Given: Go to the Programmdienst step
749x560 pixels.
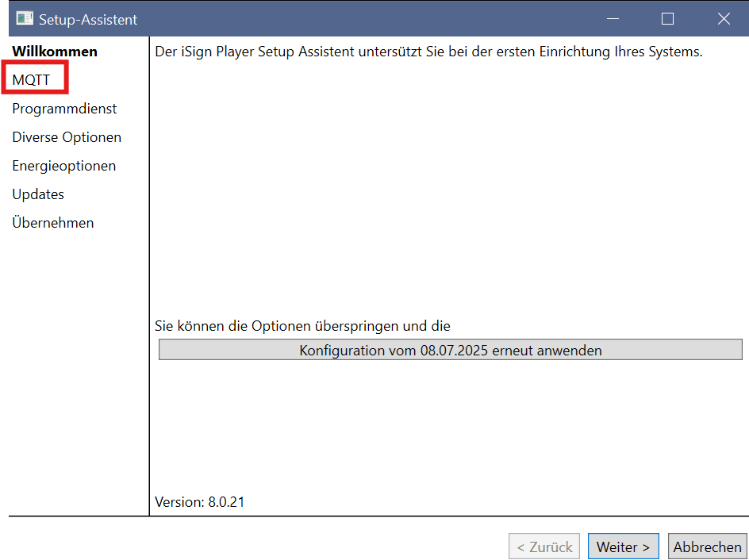Looking at the screenshot, I should tap(64, 109).
